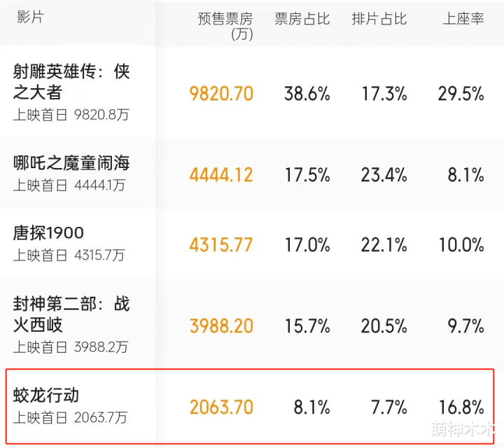Open 射雕英雄传：侠之大者 movie title
This screenshot has width=504, height=448.
(71, 81)
